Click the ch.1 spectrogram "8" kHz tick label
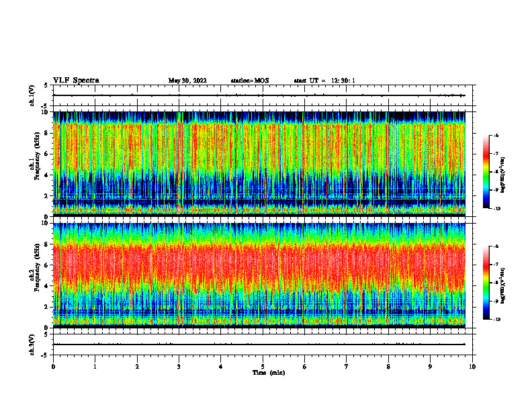Image resolution: width=532 pixels, height=411 pixels. point(47,133)
